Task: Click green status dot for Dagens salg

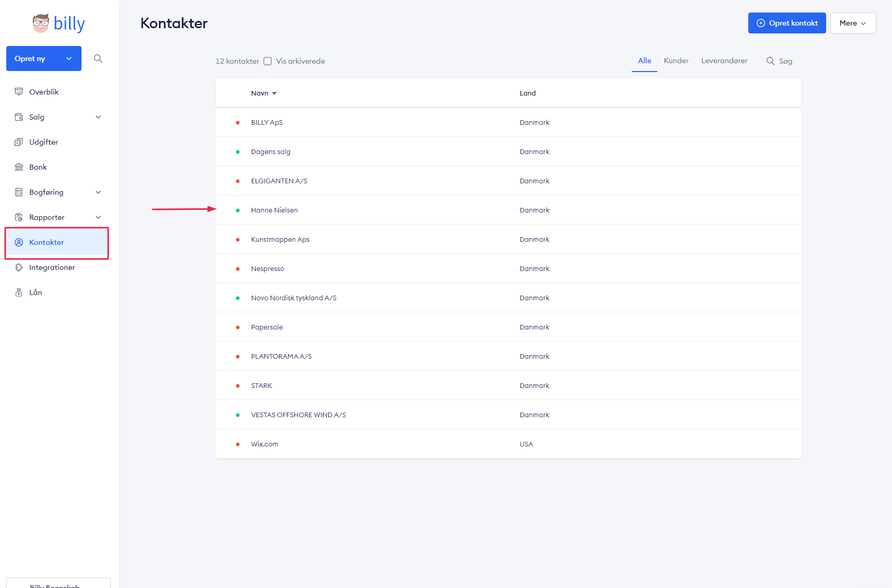Action: pos(238,152)
